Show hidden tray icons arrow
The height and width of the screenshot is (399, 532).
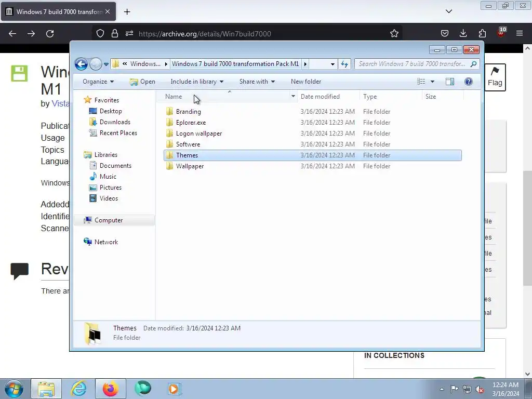coord(442,389)
